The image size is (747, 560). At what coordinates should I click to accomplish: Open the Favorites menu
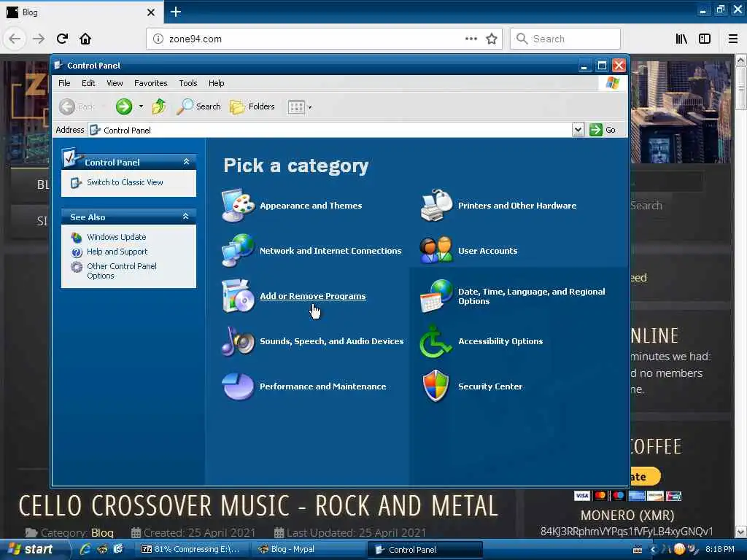[150, 83]
